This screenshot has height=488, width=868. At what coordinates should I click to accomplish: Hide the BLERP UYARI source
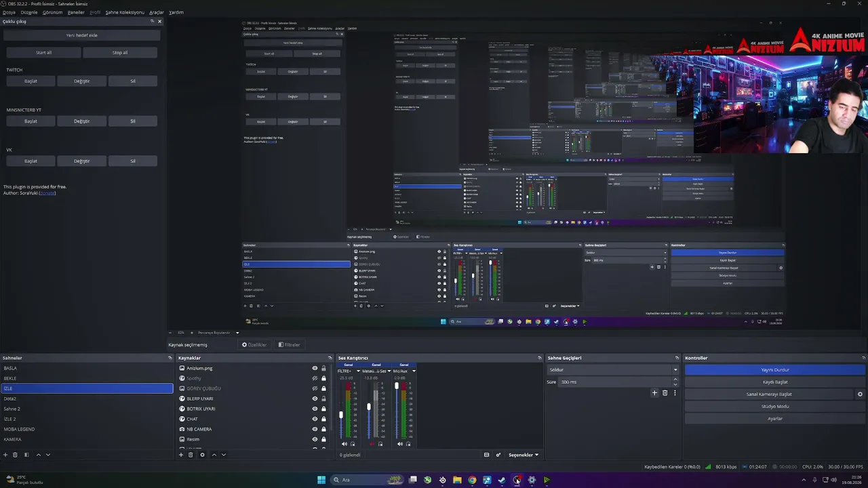point(315,399)
